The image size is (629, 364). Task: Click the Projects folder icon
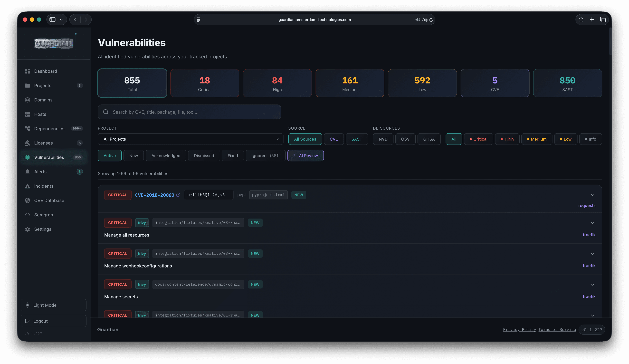28,85
